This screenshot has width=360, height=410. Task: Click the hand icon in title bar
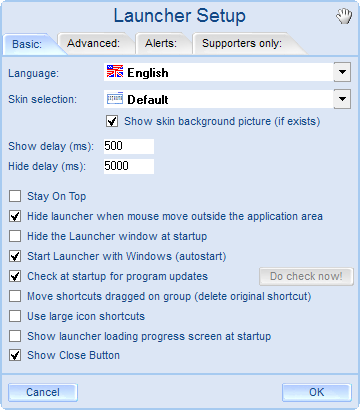(344, 16)
